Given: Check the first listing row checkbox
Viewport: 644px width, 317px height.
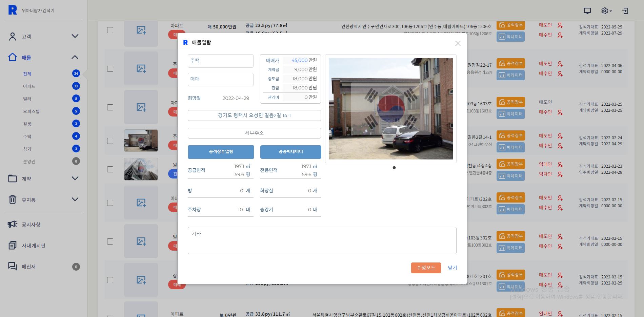Looking at the screenshot, I should coord(110,30).
